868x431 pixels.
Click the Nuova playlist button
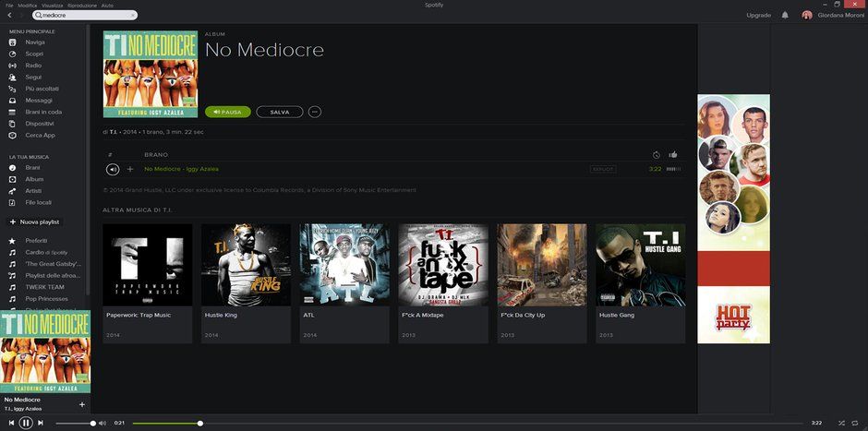pyautogui.click(x=34, y=221)
